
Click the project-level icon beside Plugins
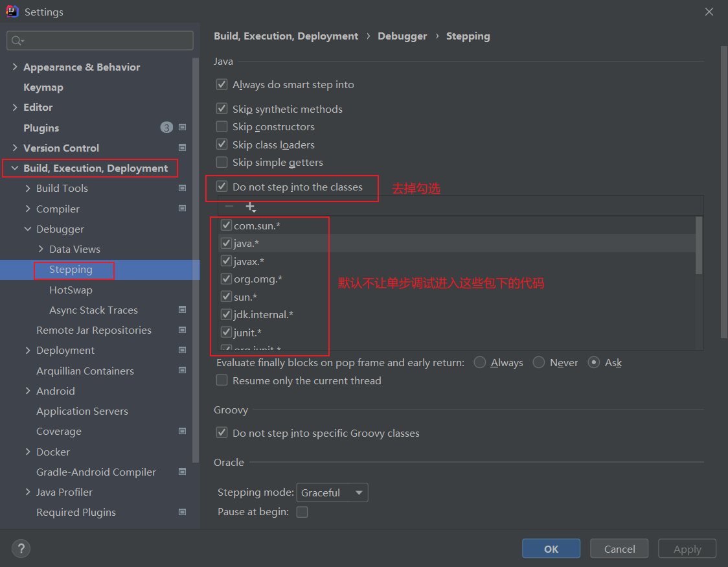pyautogui.click(x=182, y=128)
